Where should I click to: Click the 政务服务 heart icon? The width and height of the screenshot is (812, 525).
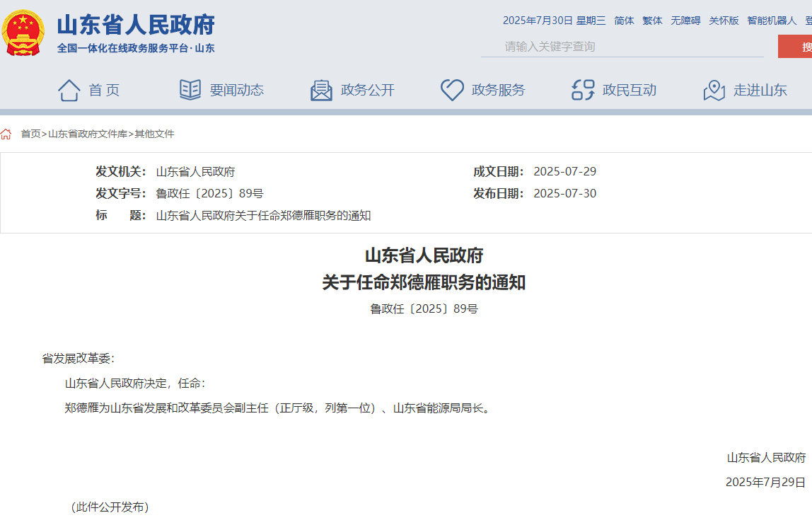click(451, 88)
